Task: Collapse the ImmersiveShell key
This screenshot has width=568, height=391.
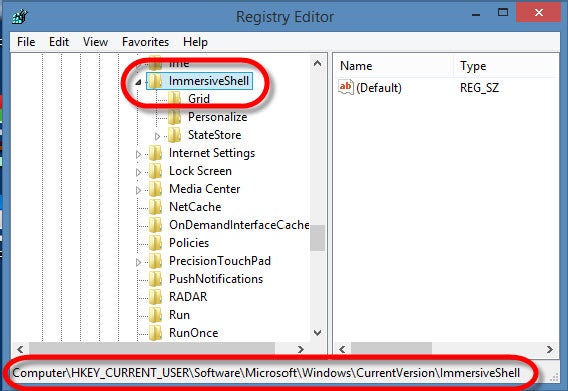Action: pyautogui.click(x=138, y=83)
